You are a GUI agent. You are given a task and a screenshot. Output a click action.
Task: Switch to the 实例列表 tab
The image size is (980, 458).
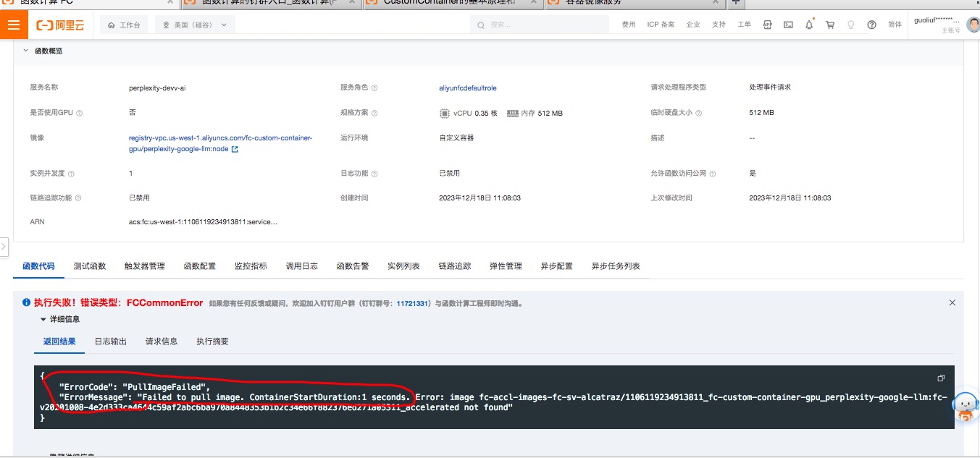coord(403,266)
